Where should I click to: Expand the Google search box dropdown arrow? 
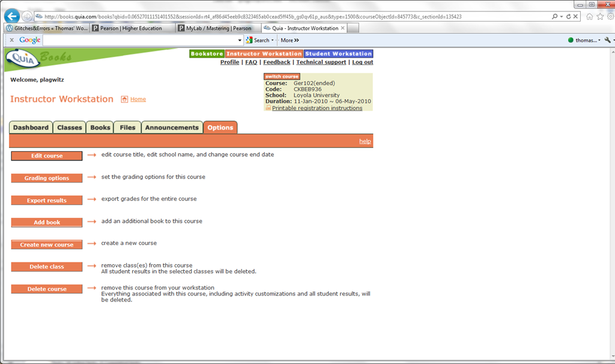click(240, 40)
